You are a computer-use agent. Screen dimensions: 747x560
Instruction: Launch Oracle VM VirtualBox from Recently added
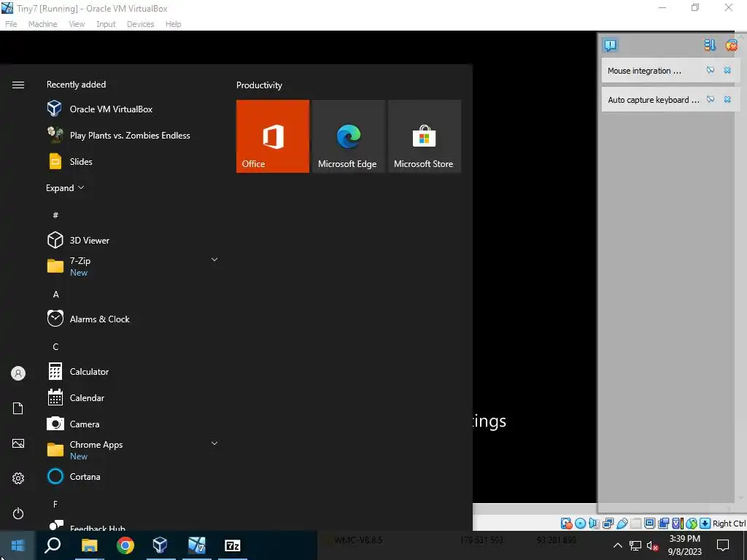132,109
